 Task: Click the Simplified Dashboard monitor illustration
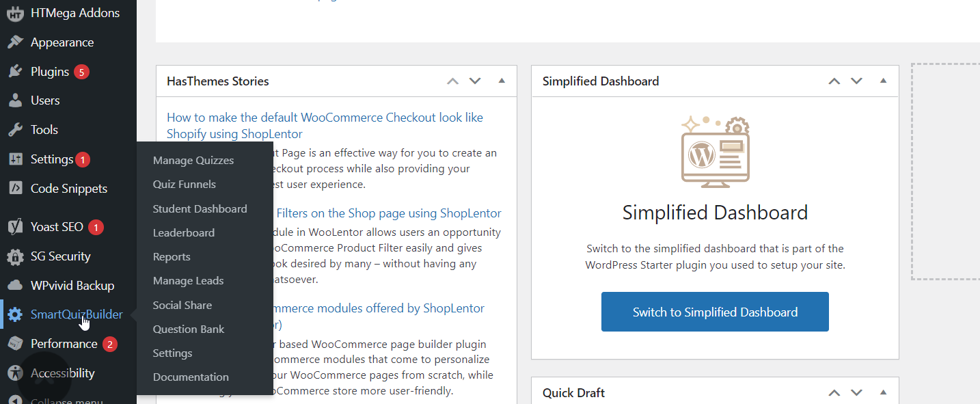[x=715, y=152]
